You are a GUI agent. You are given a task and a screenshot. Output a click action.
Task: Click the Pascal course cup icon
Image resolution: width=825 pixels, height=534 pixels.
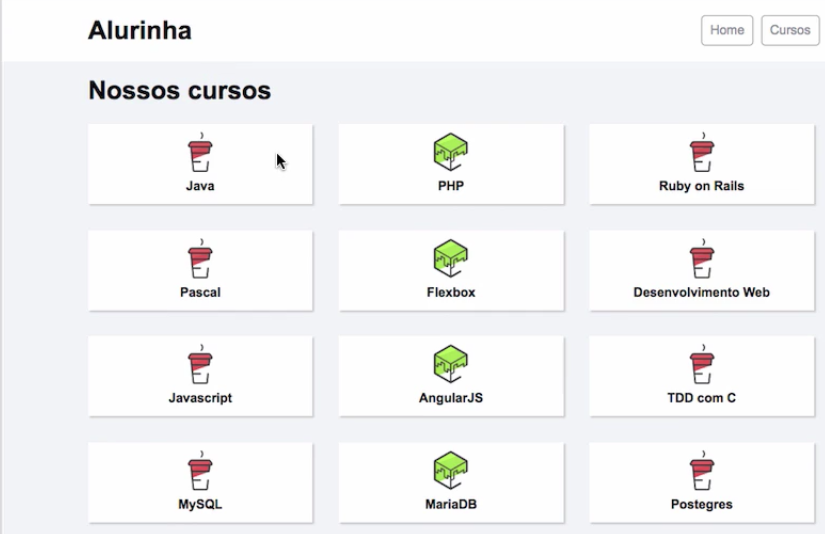200,262
